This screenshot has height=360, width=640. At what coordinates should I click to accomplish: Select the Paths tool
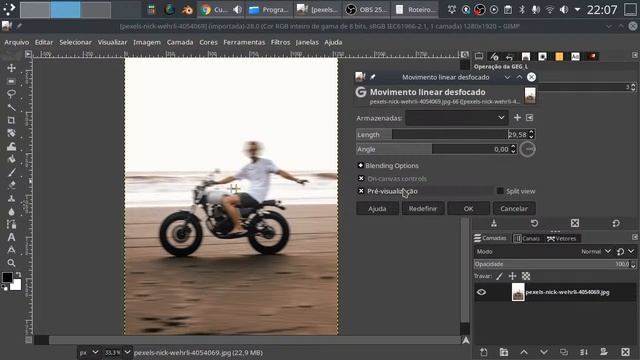(x=11, y=224)
